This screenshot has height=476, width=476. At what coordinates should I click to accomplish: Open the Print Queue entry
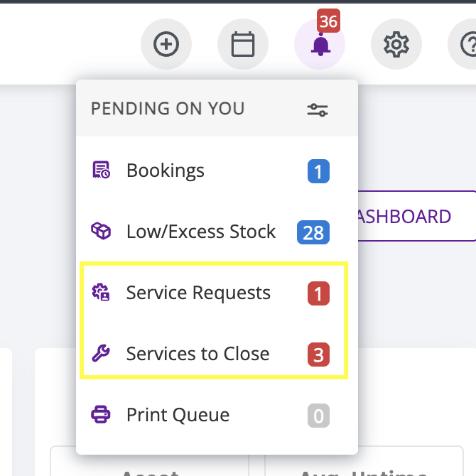pyautogui.click(x=178, y=415)
